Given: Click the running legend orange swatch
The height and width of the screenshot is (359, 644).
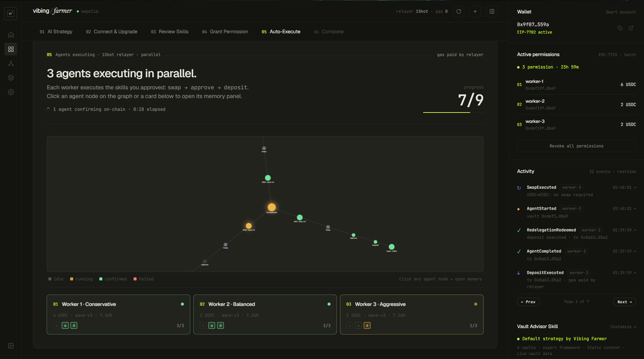Looking at the screenshot, I should click(71, 279).
